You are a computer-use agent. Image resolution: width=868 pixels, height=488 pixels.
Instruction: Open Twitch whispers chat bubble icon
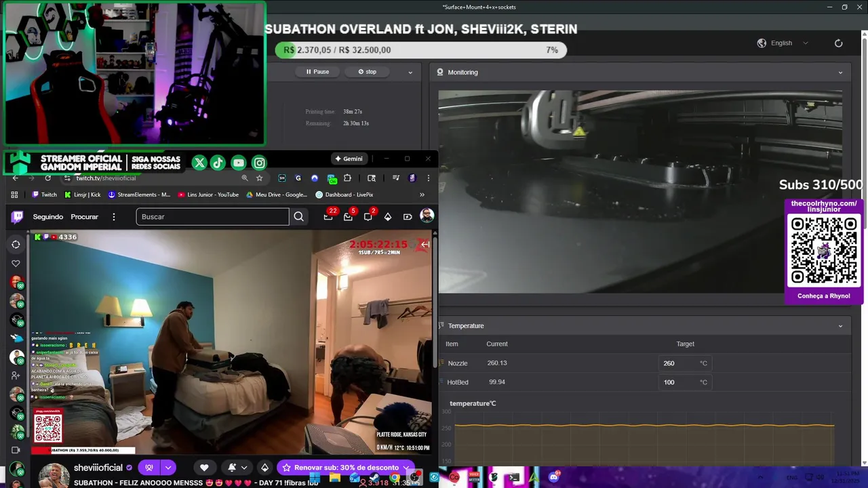(x=368, y=217)
